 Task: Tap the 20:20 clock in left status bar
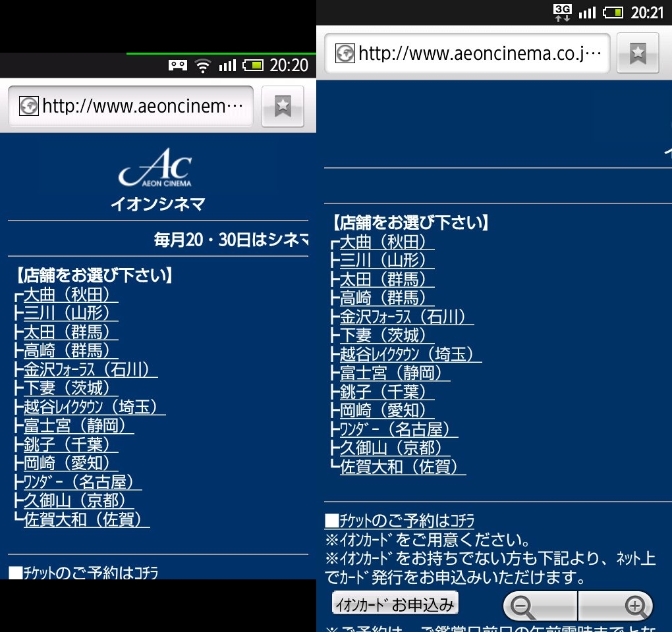[289, 66]
